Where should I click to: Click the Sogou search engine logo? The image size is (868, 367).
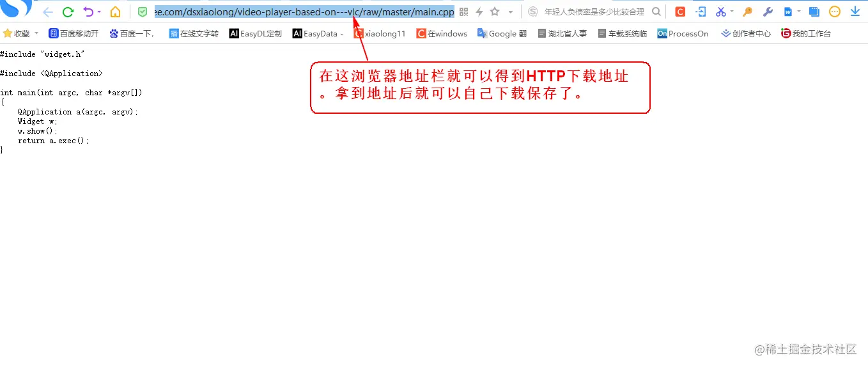(x=533, y=12)
